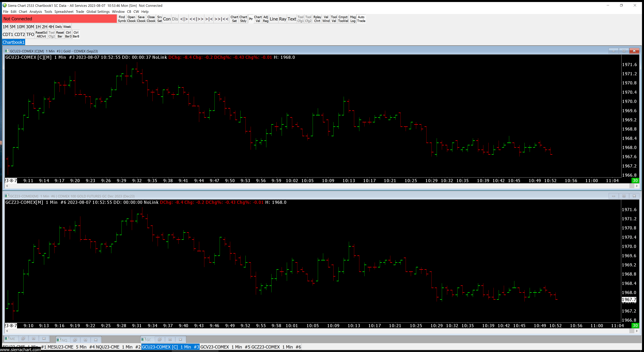The width and height of the screenshot is (644, 352).
Task: Select the Ray drawing tool
Action: coord(282,19)
